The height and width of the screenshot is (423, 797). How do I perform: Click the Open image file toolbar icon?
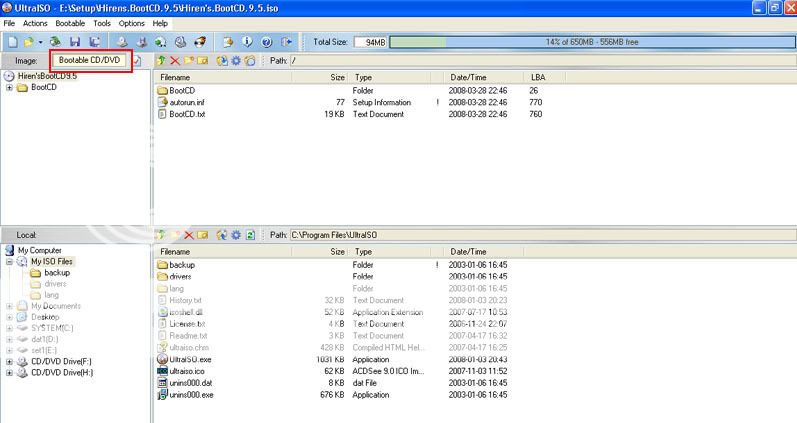coord(28,42)
